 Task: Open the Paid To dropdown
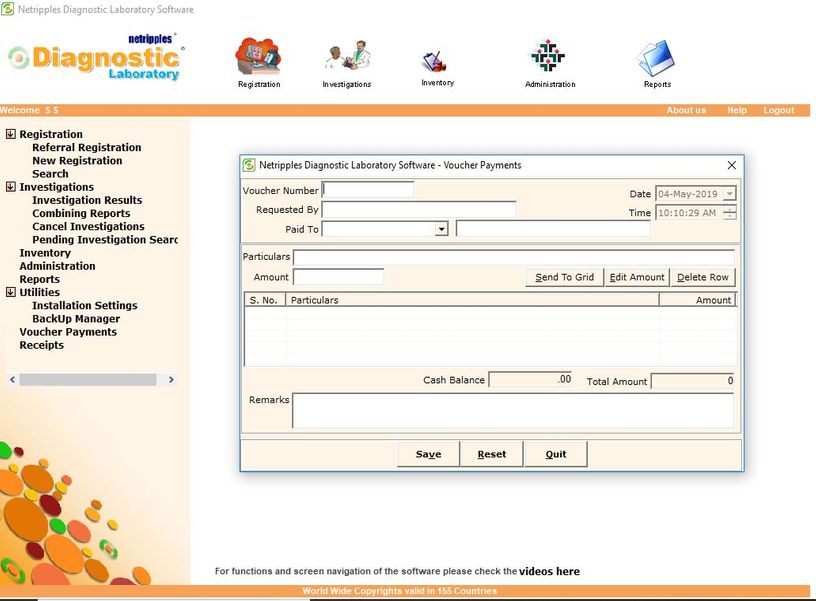pyautogui.click(x=441, y=229)
